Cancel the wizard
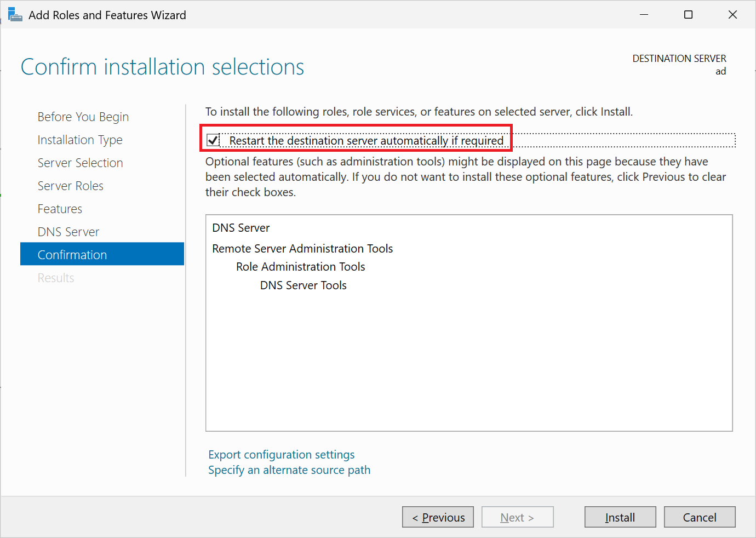This screenshot has width=756, height=538. [x=700, y=517]
